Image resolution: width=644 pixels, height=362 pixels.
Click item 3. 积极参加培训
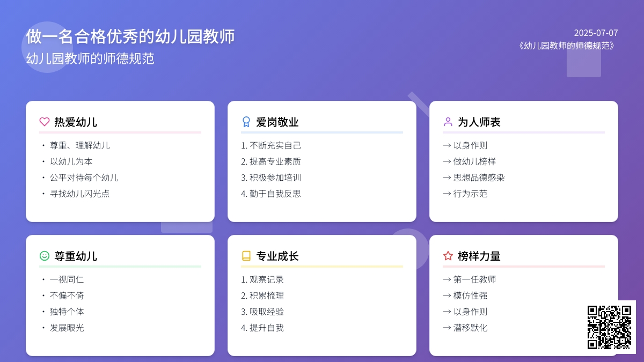(271, 178)
